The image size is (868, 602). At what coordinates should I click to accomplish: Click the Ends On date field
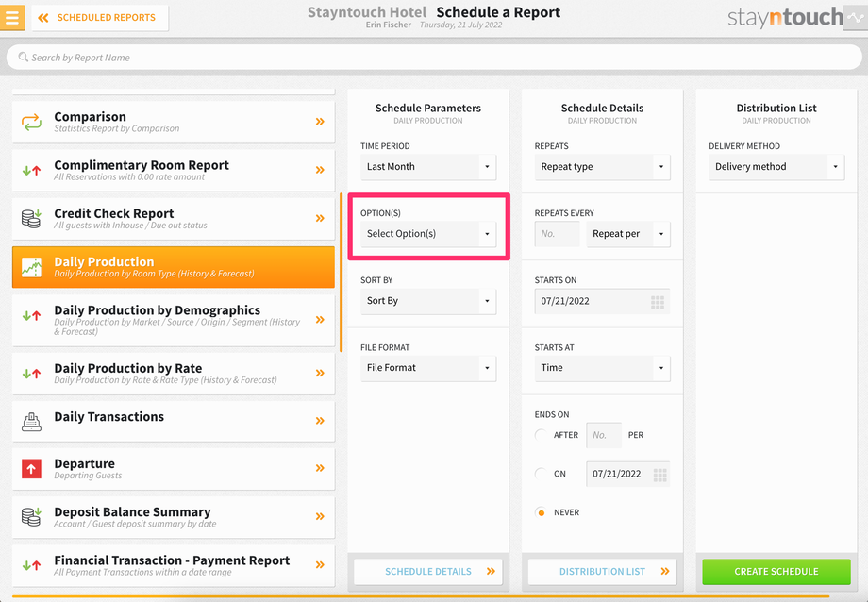click(628, 474)
